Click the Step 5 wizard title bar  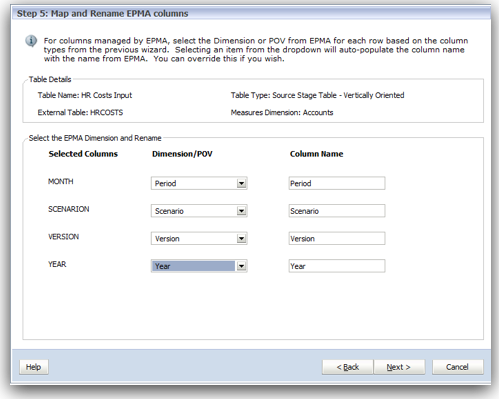click(x=251, y=13)
